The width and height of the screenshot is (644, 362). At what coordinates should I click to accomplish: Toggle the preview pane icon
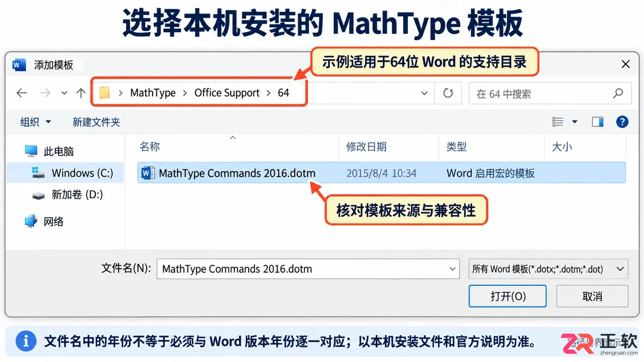click(597, 122)
